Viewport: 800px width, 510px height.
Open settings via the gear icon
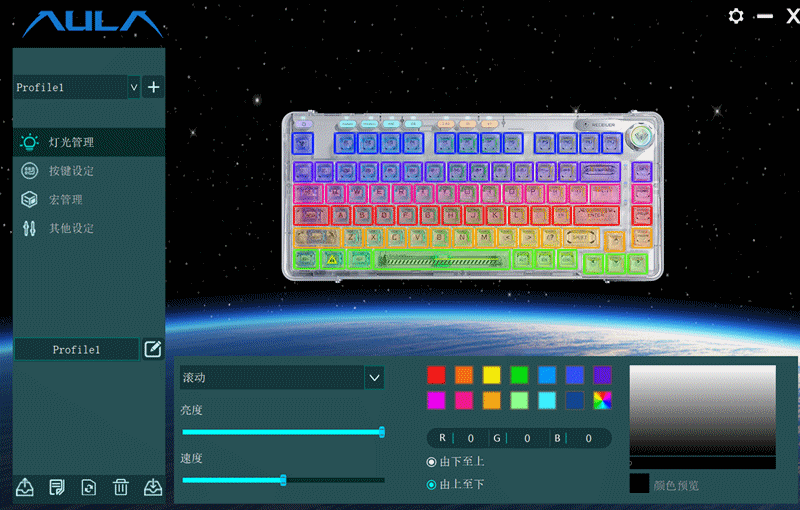(736, 16)
